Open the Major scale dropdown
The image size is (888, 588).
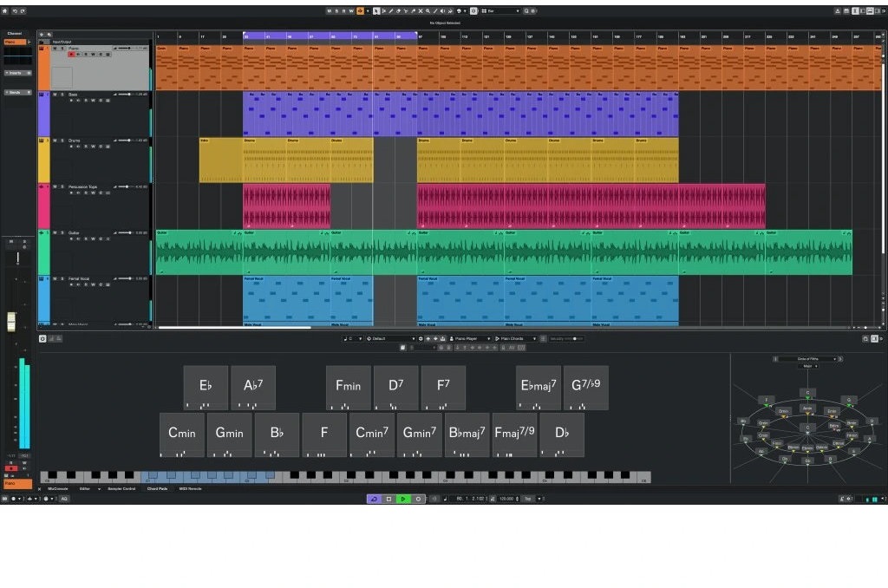(x=808, y=367)
